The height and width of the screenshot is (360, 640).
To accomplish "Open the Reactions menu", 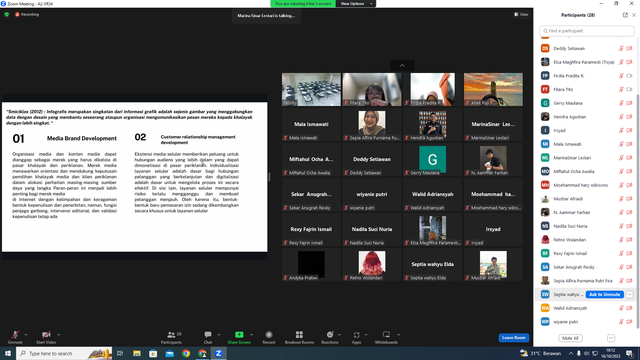I will click(330, 337).
